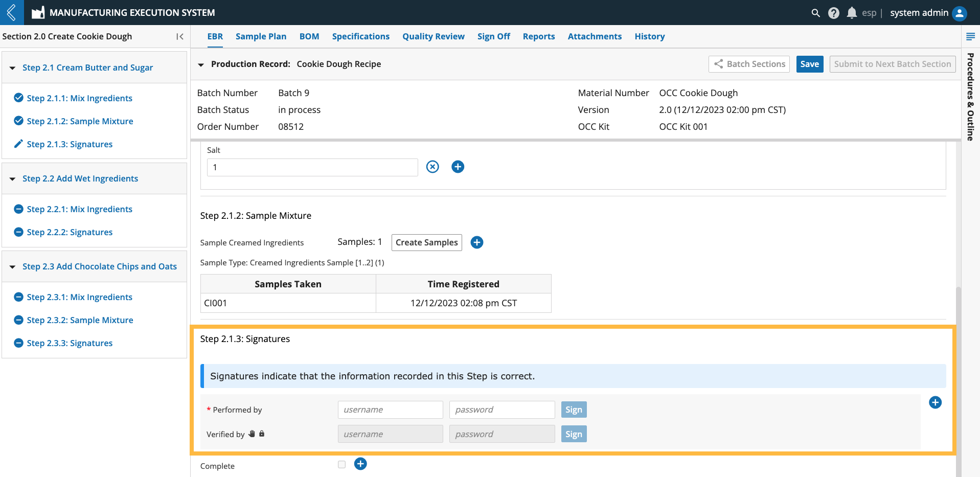The width and height of the screenshot is (980, 477).
Task: Open Step 2.3.1: Mix Ingredients link
Action: pyautogui.click(x=80, y=297)
